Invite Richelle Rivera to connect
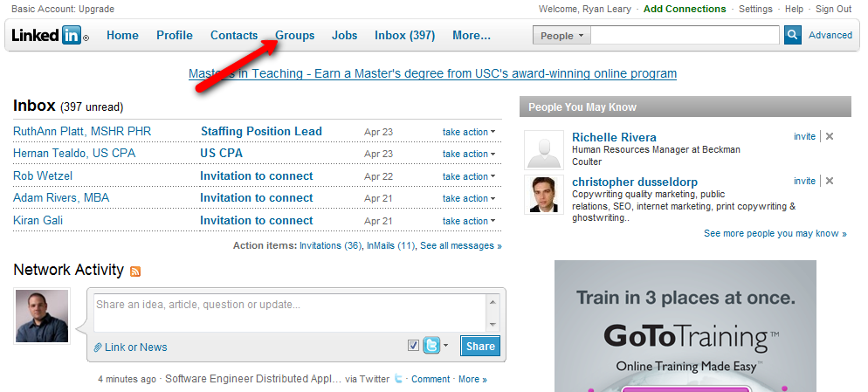The image size is (868, 392). click(804, 136)
